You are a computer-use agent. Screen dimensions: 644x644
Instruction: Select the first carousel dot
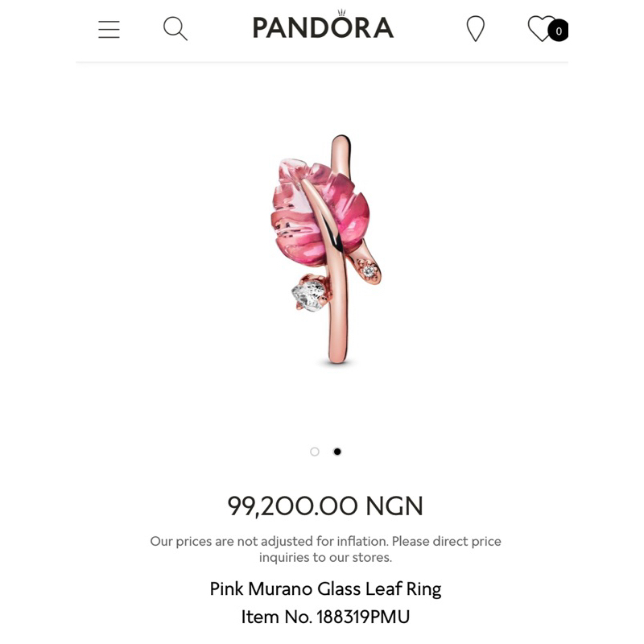click(315, 452)
